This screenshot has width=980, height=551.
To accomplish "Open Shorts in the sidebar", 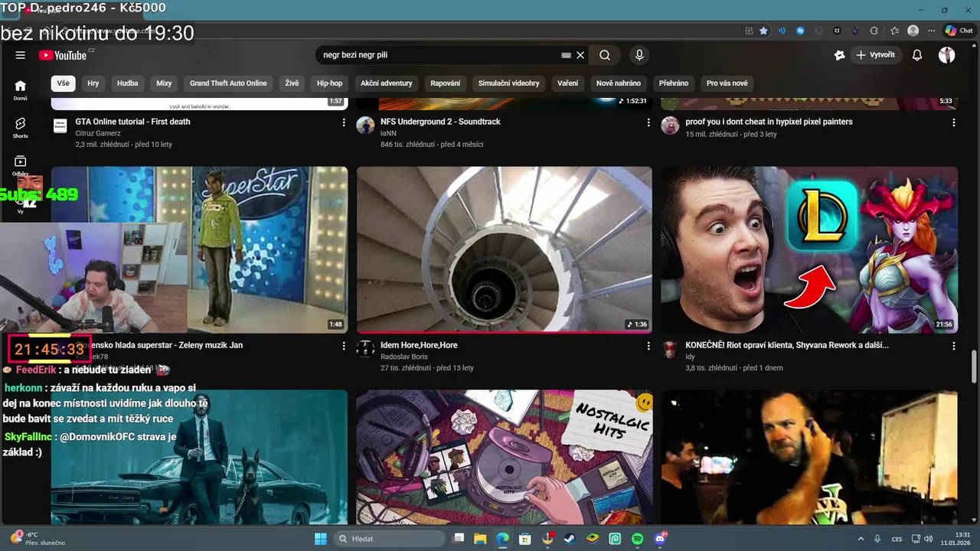I will [x=21, y=128].
